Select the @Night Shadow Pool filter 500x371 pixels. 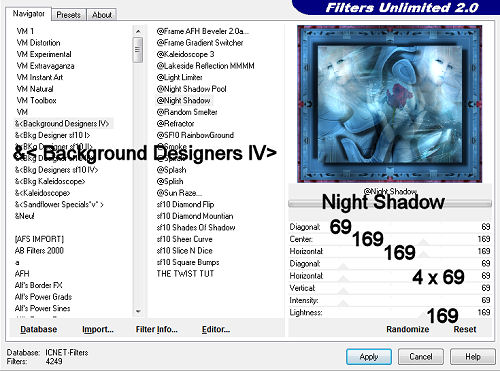click(x=192, y=89)
